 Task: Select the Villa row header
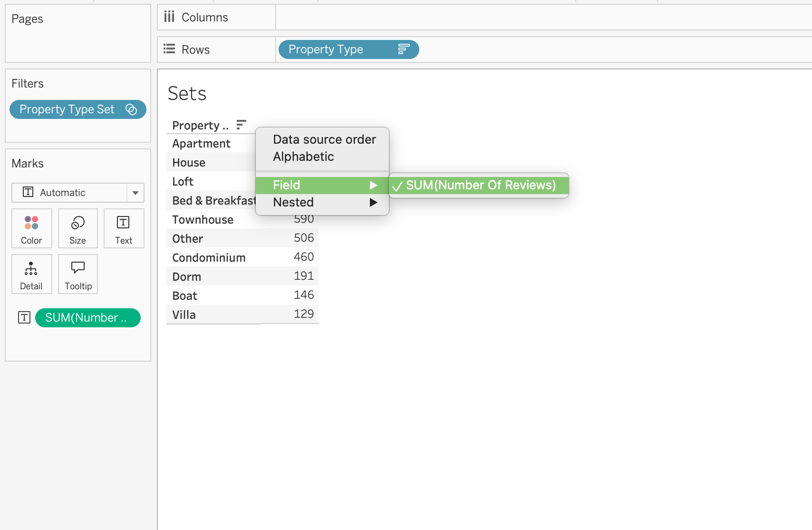click(x=184, y=315)
